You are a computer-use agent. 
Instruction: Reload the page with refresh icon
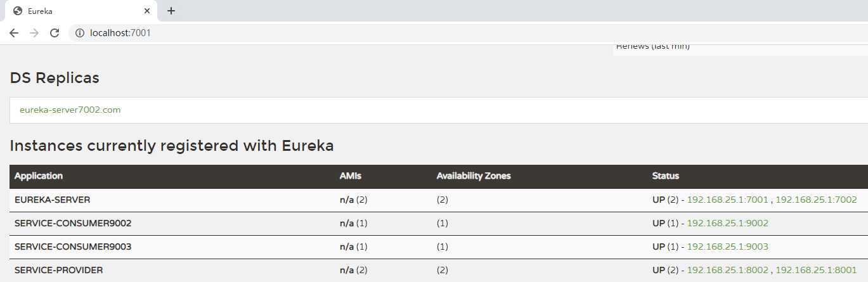[55, 33]
